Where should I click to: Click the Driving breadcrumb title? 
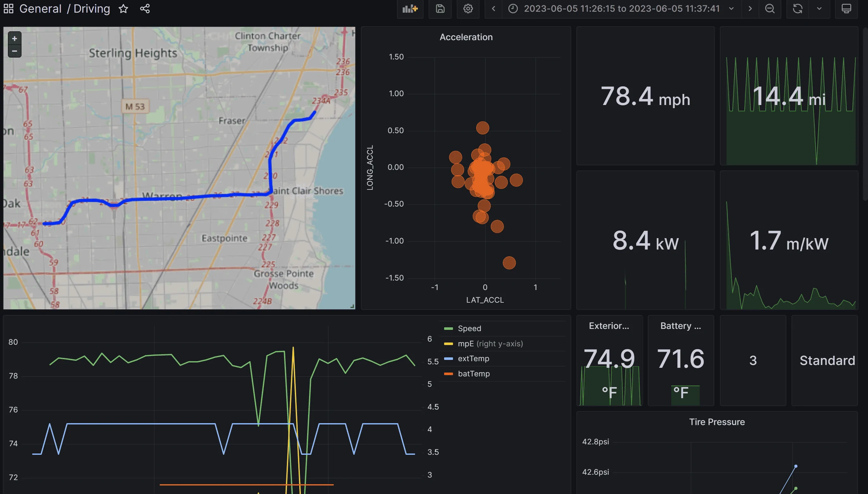click(x=92, y=9)
